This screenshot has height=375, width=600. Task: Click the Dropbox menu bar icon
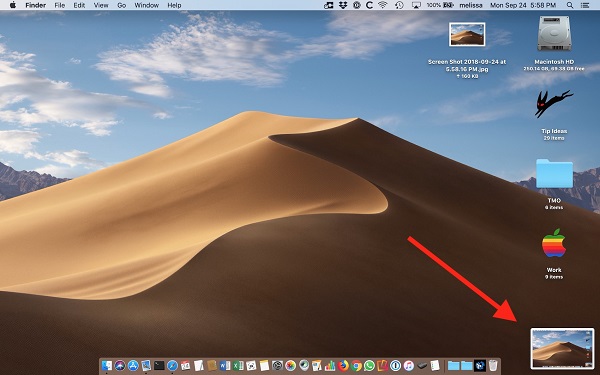click(342, 5)
